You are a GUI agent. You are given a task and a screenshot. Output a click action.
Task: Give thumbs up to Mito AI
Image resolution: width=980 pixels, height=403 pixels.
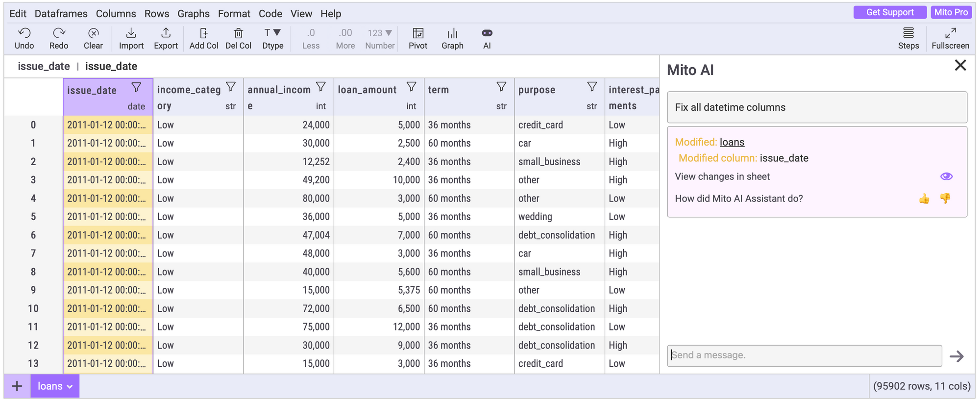point(924,199)
